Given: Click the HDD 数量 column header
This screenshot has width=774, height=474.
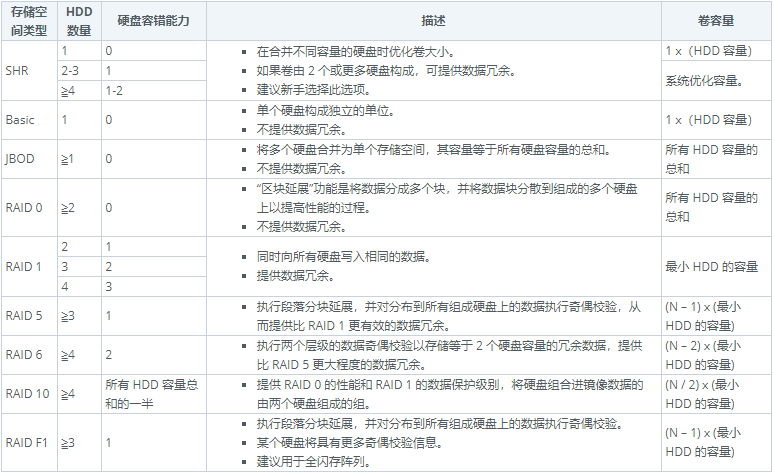Looking at the screenshot, I should pyautogui.click(x=79, y=21).
